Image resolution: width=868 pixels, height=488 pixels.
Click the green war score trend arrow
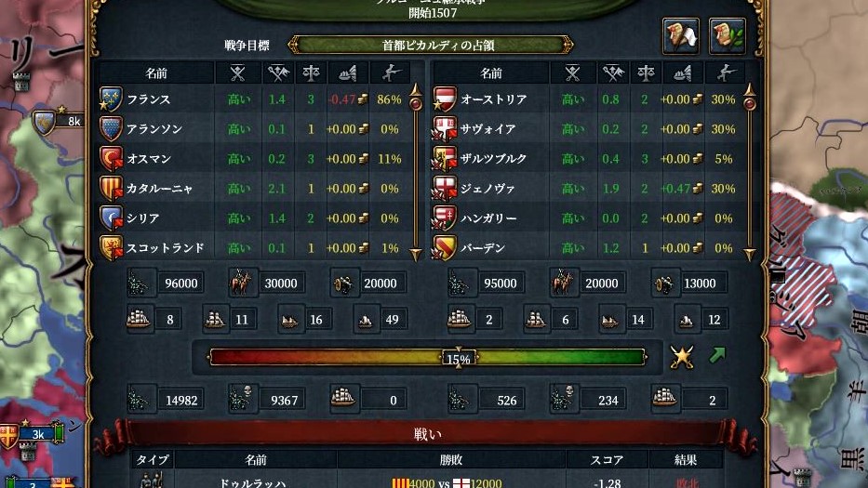pyautogui.click(x=717, y=355)
